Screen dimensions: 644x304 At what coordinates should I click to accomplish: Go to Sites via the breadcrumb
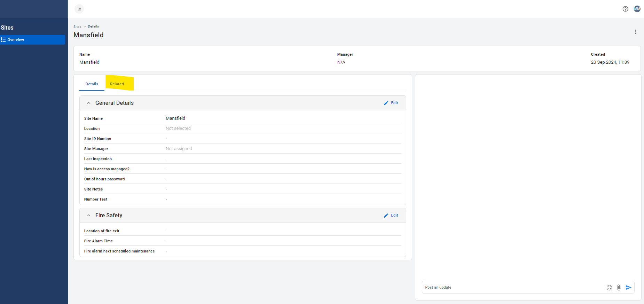pyautogui.click(x=77, y=27)
